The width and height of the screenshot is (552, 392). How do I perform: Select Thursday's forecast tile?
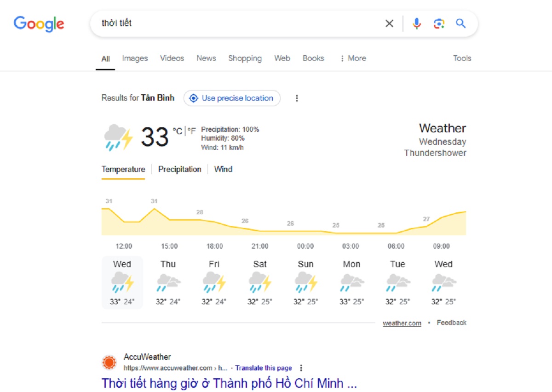point(168,283)
